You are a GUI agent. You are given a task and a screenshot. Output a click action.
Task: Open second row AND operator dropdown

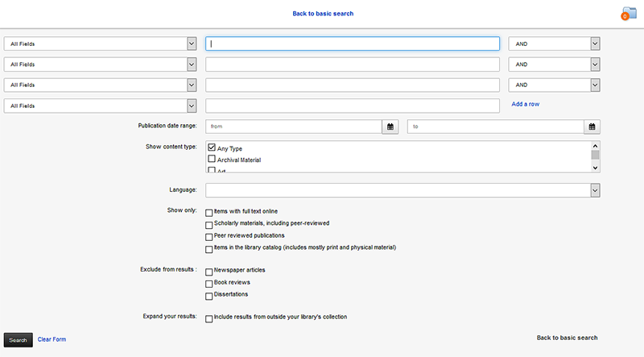554,64
